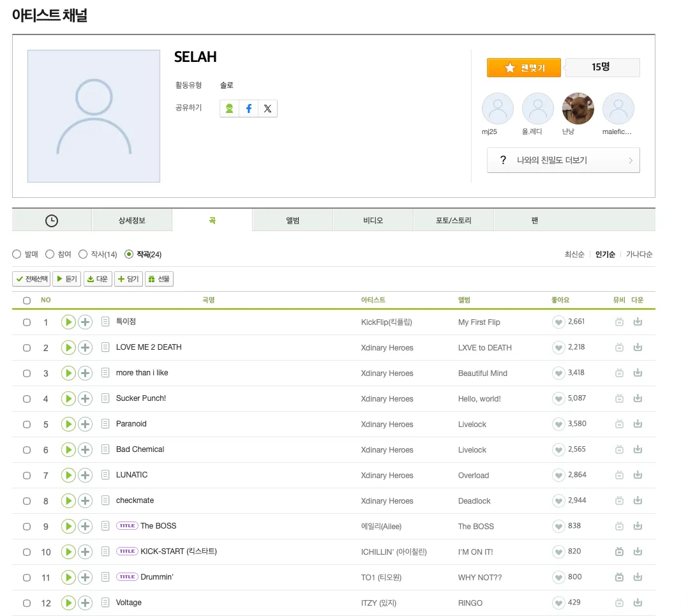The height and width of the screenshot is (616, 688).
Task: Like Sucker Punch! heart icon
Action: [558, 398]
